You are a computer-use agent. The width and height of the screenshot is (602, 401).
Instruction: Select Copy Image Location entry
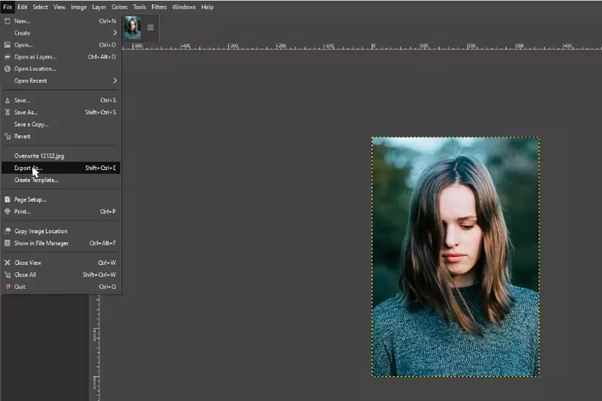point(61,231)
